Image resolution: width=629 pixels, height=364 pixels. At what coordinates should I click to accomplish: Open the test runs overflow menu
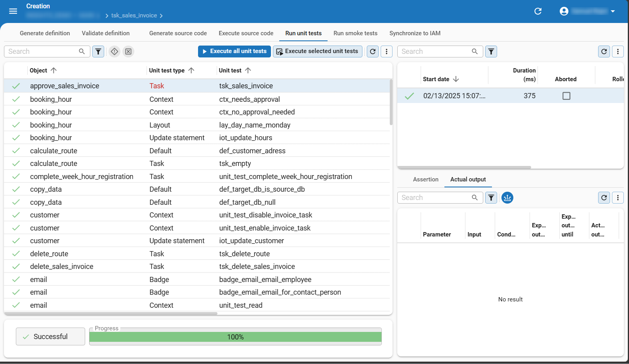(x=618, y=51)
